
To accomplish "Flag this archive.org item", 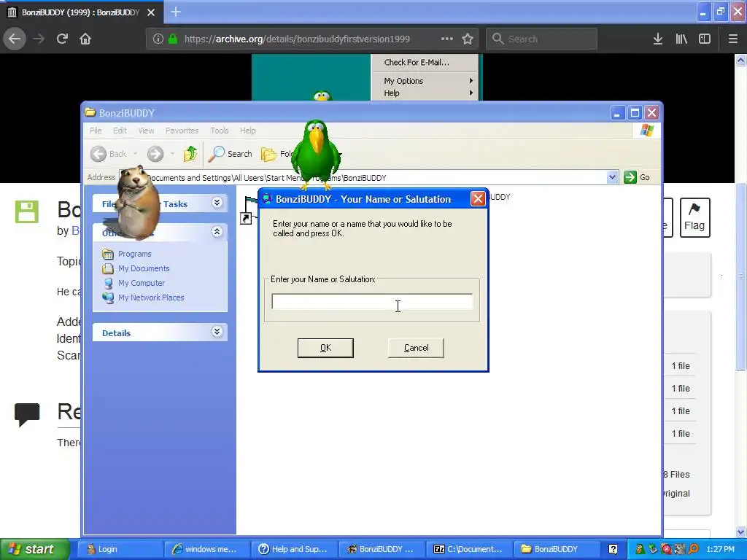I will (694, 217).
